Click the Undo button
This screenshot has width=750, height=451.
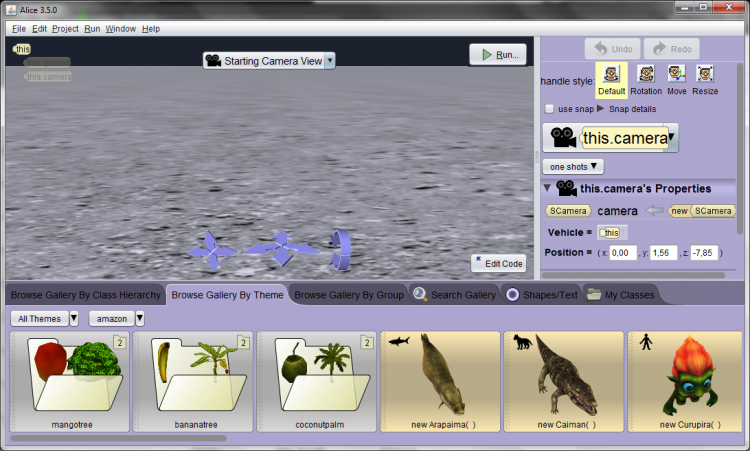(613, 49)
